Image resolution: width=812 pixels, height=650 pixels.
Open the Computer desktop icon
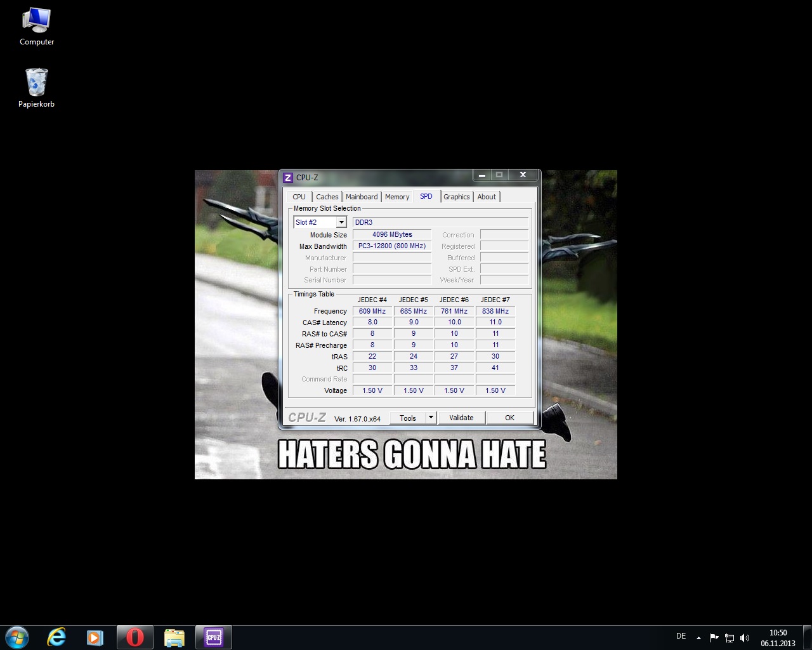coord(37,27)
